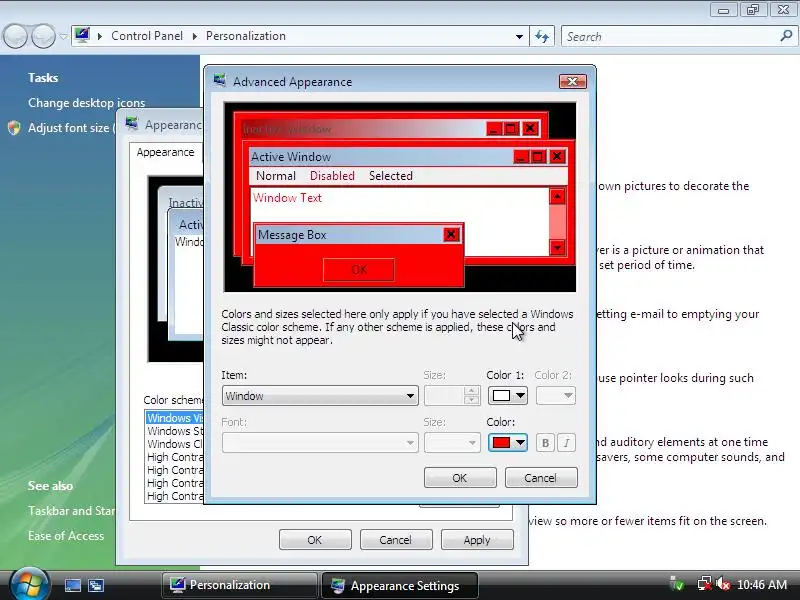Image resolution: width=800 pixels, height=600 pixels.
Task: Click the red OK button in preview
Action: coord(359,269)
